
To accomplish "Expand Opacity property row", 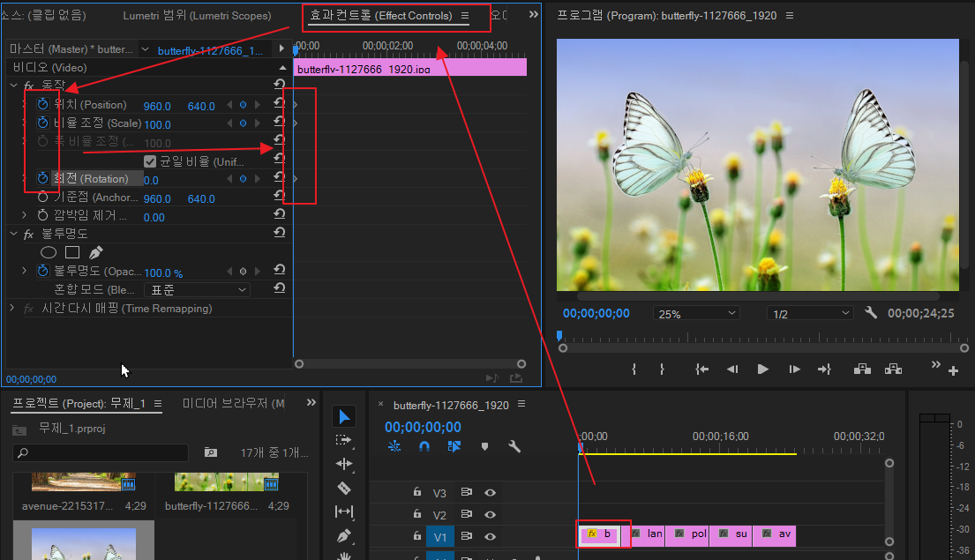I will 24,271.
